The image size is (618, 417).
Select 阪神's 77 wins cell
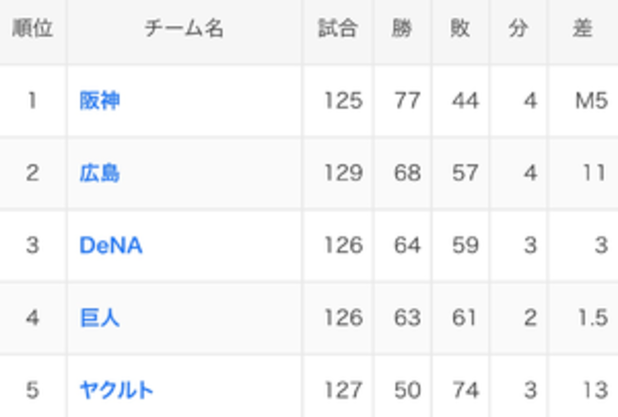402,101
